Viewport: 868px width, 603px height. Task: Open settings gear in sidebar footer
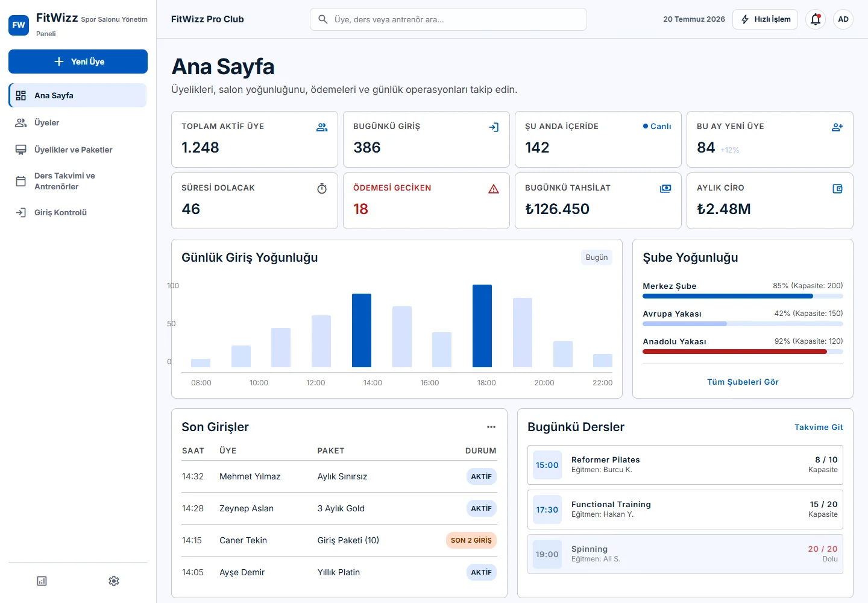114,581
